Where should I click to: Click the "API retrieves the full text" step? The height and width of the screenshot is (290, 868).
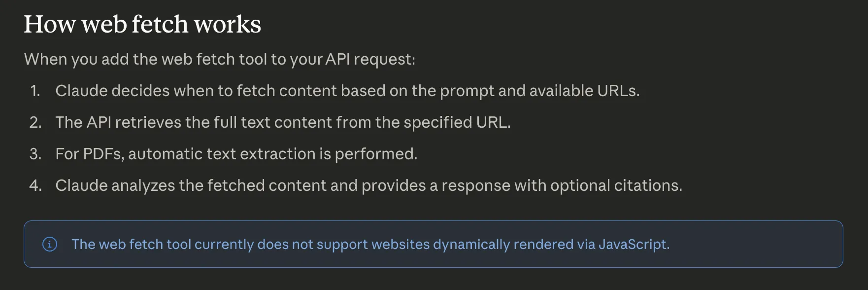[x=283, y=122]
